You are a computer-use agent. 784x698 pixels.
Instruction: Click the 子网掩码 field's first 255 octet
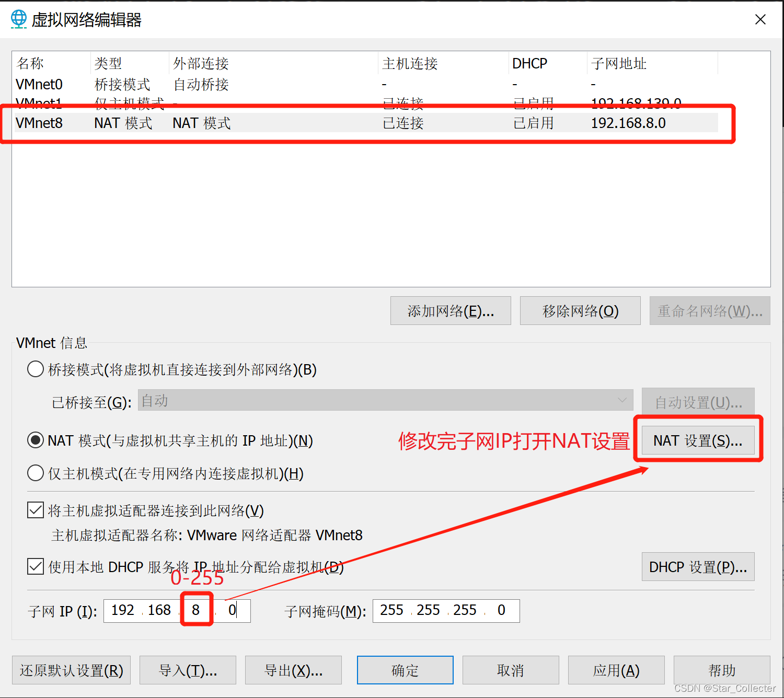pyautogui.click(x=392, y=610)
